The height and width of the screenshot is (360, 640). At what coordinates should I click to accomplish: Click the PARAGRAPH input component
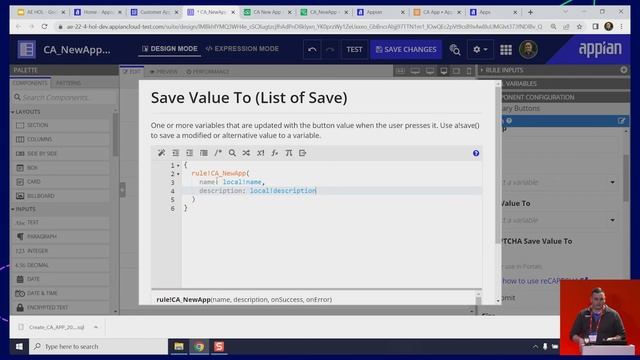60,236
